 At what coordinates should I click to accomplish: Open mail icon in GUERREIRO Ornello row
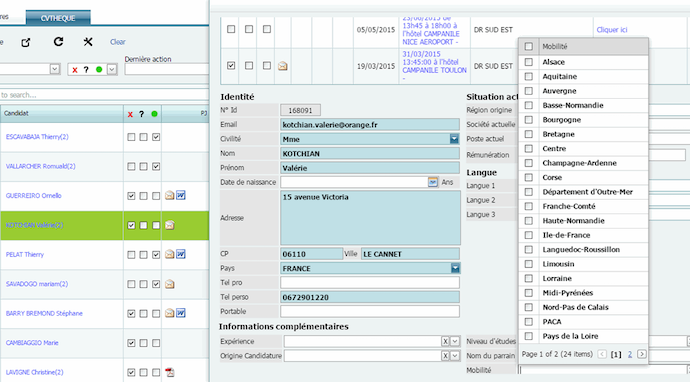pyautogui.click(x=169, y=195)
